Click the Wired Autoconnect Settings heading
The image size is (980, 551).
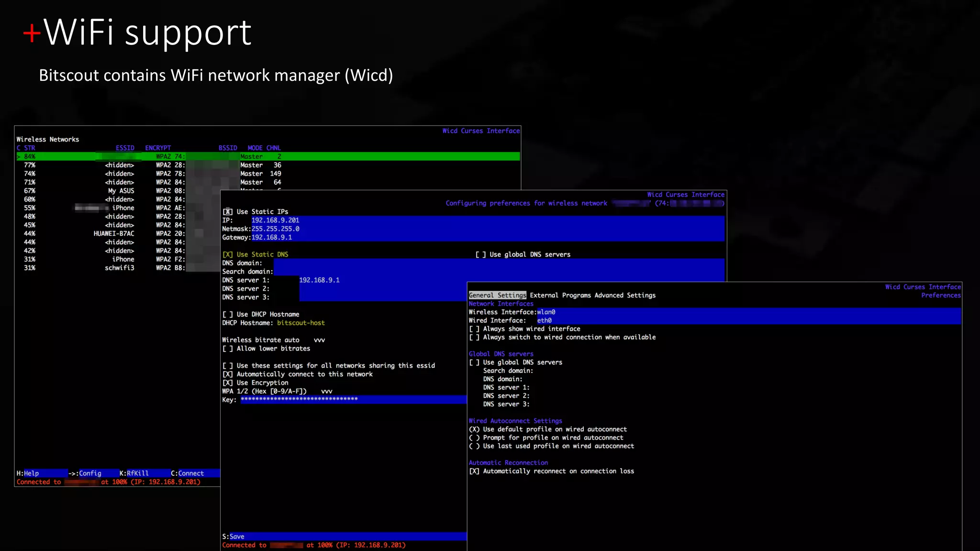[515, 421]
